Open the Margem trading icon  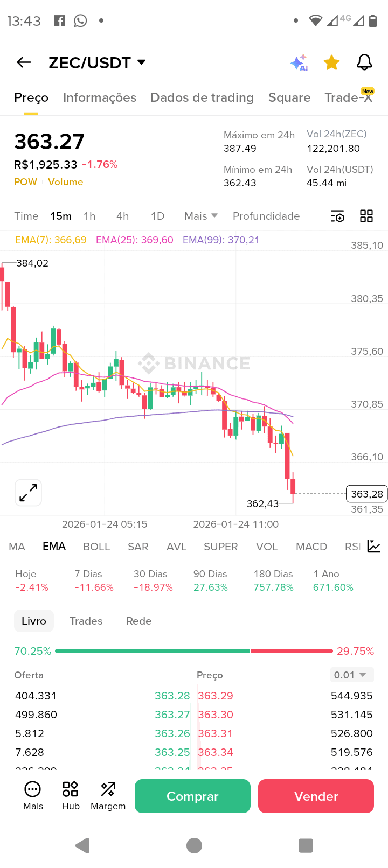(108, 795)
